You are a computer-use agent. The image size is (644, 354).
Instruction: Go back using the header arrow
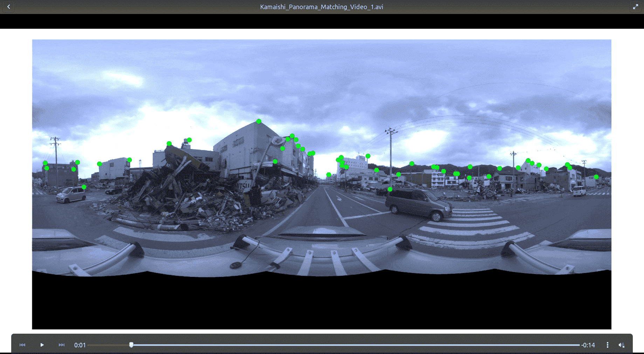pyautogui.click(x=8, y=7)
